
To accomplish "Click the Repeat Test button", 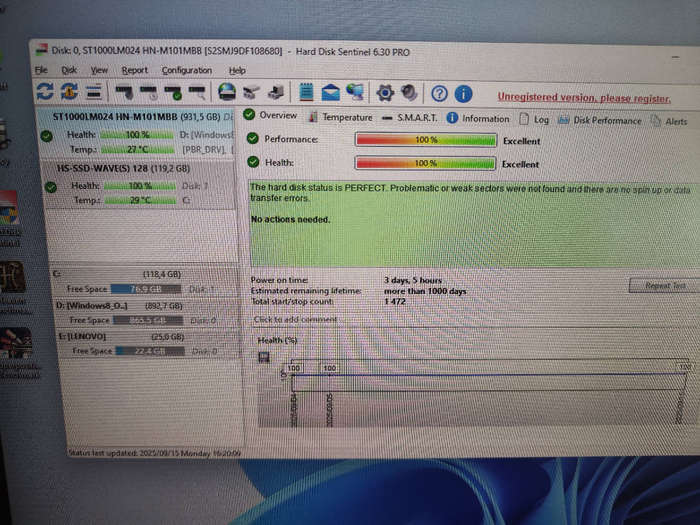I will tap(665, 285).
